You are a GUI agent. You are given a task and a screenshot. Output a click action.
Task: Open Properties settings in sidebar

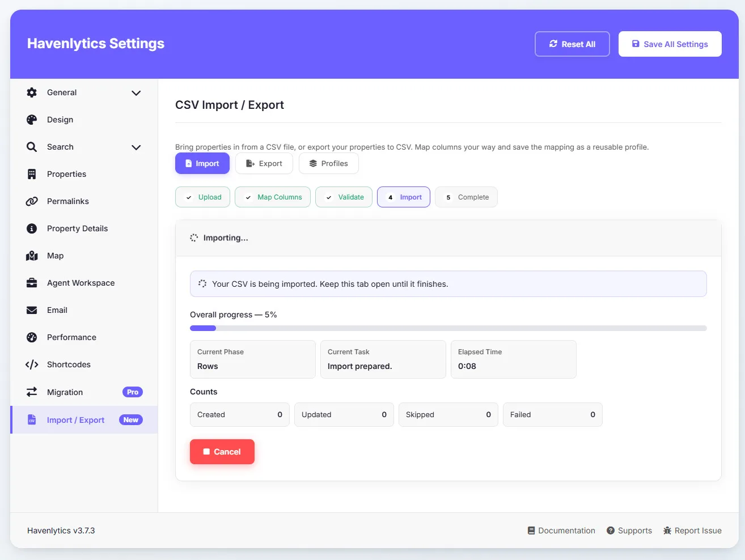[x=84, y=174]
